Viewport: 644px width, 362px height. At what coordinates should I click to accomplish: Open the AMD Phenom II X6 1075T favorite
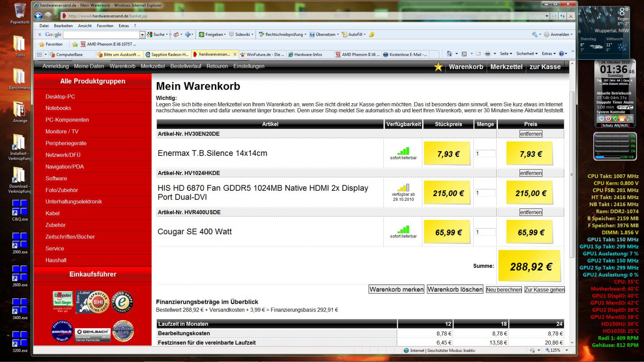(108, 44)
